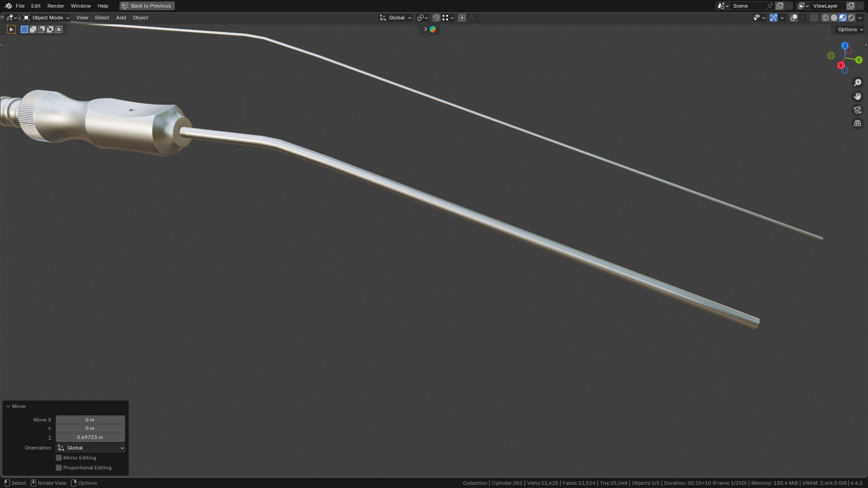Open the viewport View menu
The height and width of the screenshot is (488, 868).
pyautogui.click(x=82, y=18)
